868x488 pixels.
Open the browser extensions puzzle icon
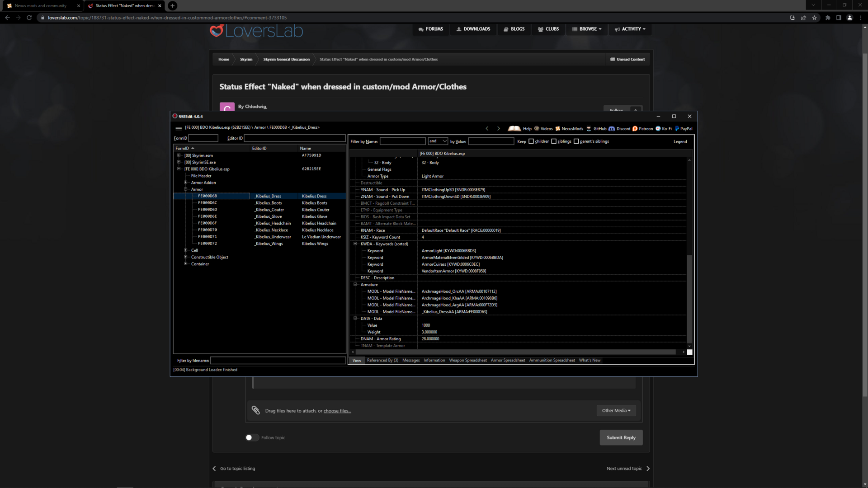point(828,18)
